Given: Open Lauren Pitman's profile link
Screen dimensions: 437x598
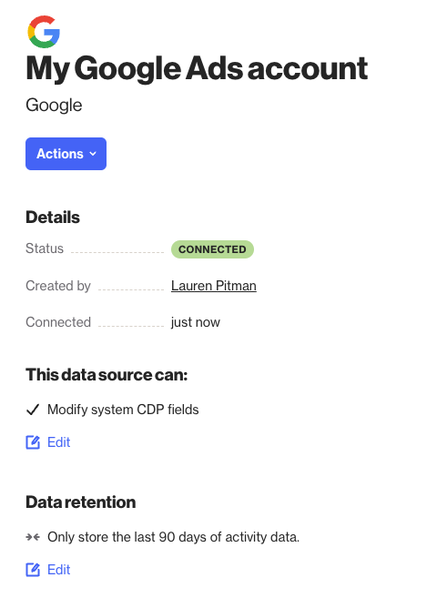Looking at the screenshot, I should [214, 286].
